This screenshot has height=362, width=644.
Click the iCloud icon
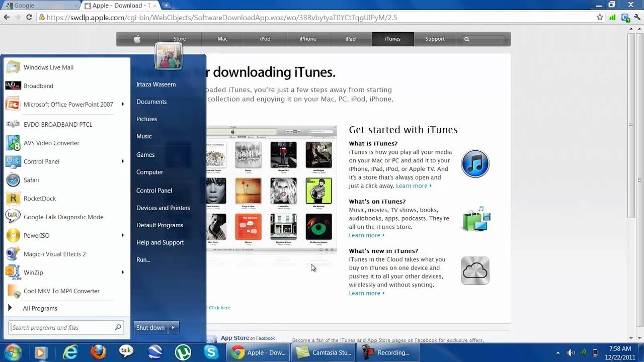point(475,270)
